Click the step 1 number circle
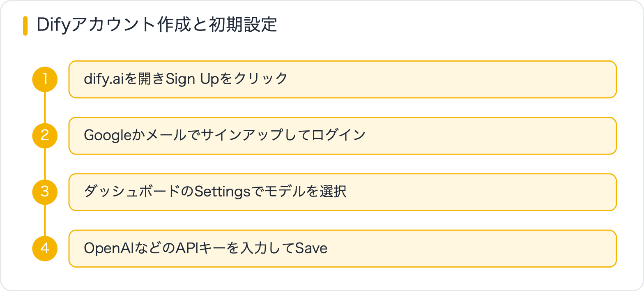 click(x=45, y=79)
